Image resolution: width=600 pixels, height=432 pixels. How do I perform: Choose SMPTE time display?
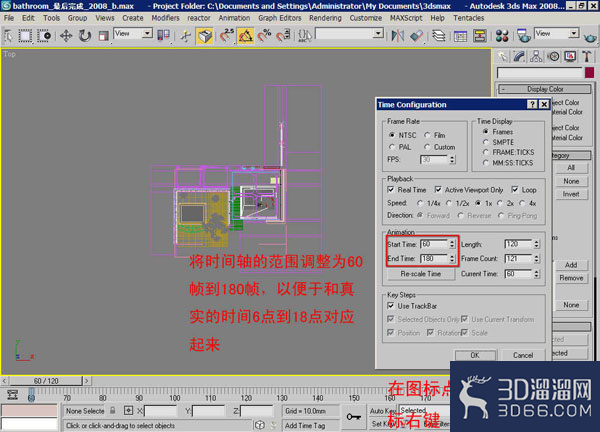click(x=486, y=142)
